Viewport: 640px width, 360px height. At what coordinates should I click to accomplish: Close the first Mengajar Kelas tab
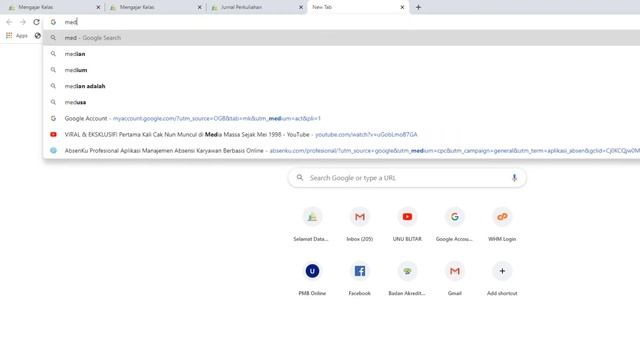(98, 7)
